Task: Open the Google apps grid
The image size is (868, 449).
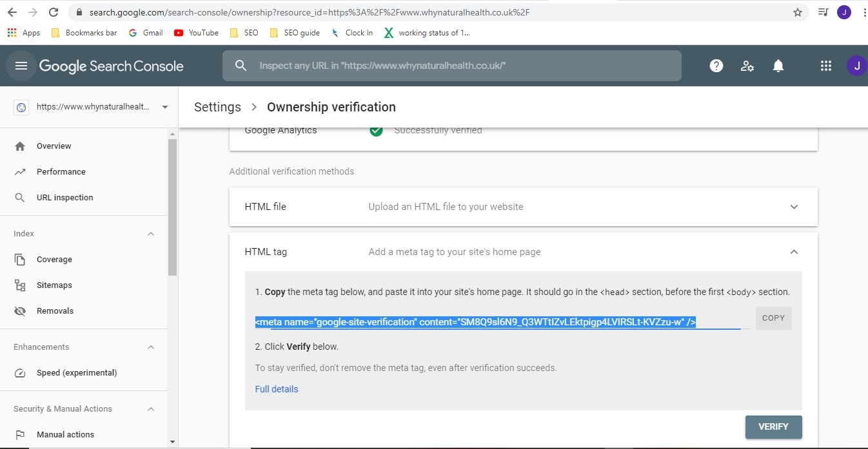Action: tap(826, 65)
